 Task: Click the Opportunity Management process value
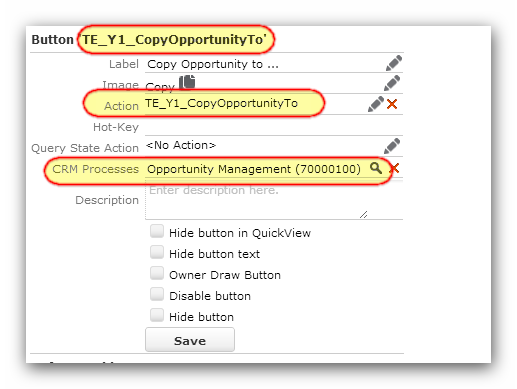254,169
